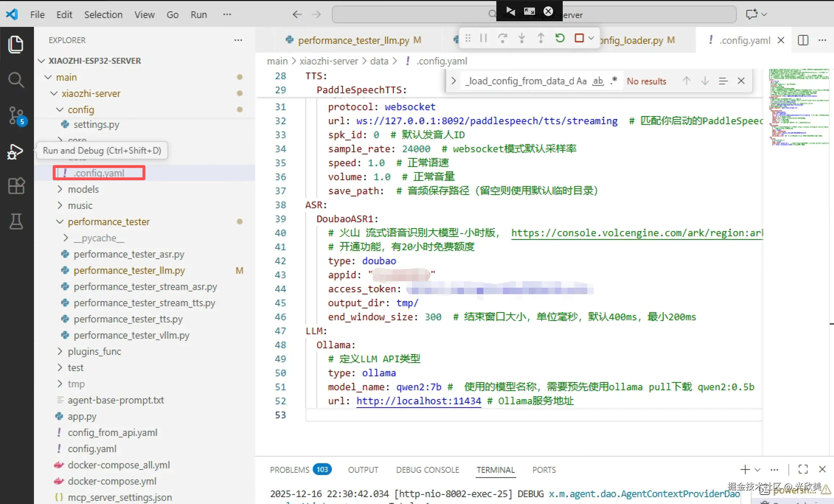Expand the models folder
Image resolution: width=834 pixels, height=504 pixels.
point(83,189)
